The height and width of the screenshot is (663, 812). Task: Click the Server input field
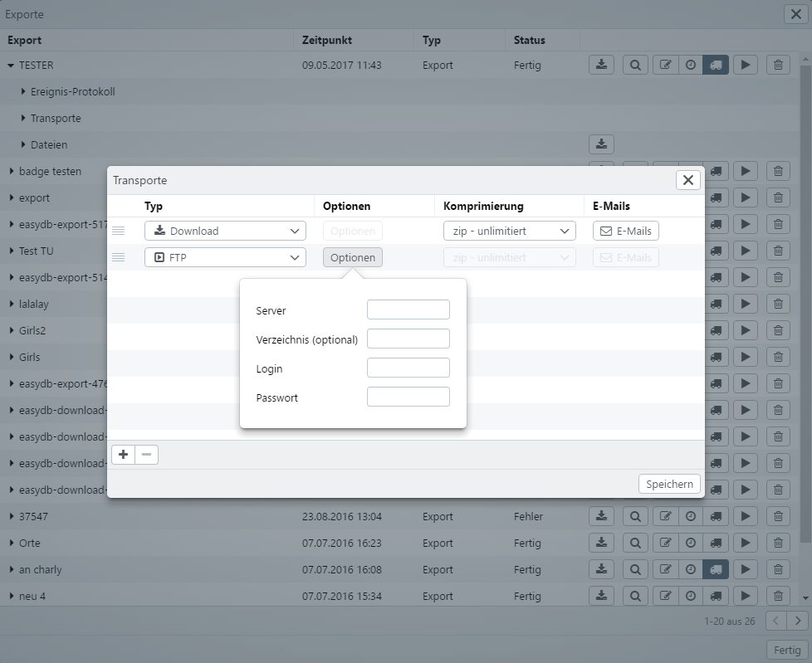click(x=408, y=310)
